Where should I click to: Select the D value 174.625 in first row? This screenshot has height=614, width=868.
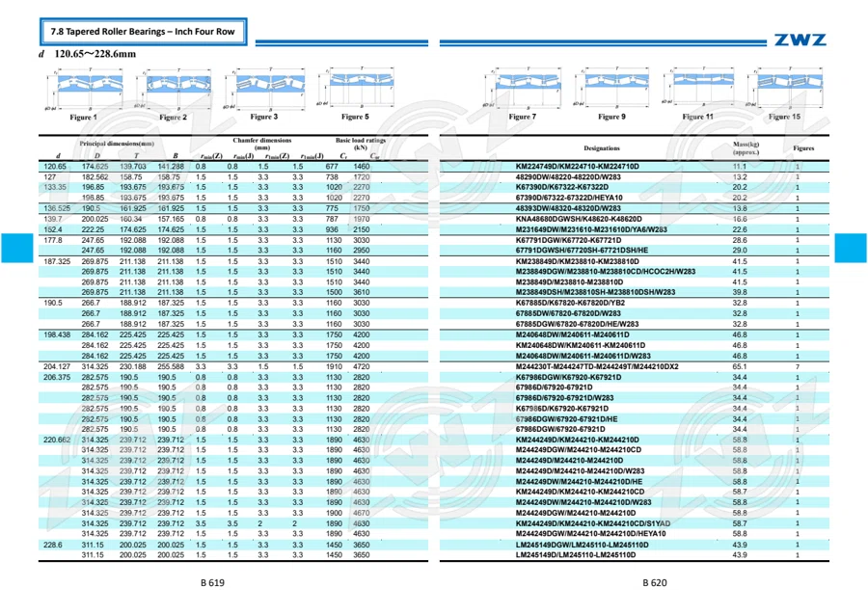pyautogui.click(x=95, y=167)
